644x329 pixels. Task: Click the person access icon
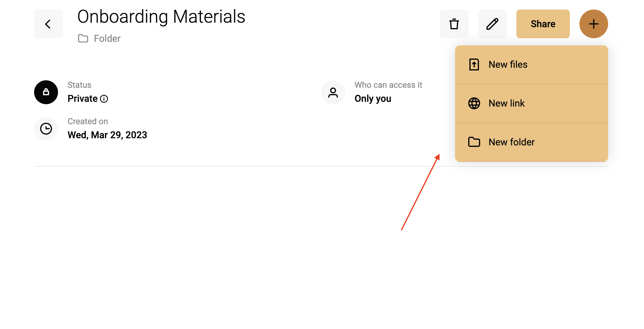coord(333,92)
